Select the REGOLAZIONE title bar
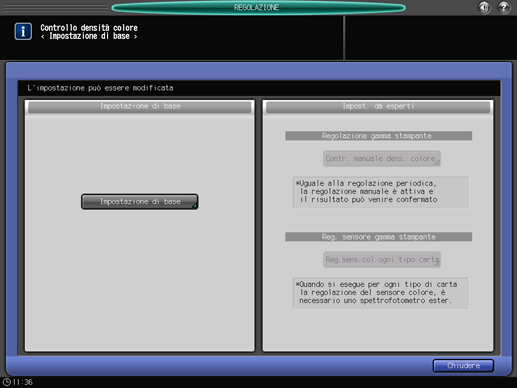 click(258, 7)
